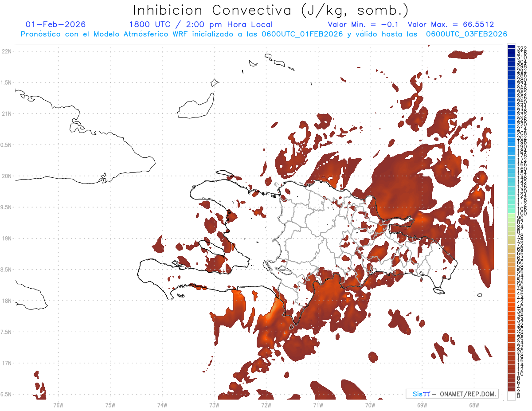Click the '17N' latitude label

pos(7,363)
